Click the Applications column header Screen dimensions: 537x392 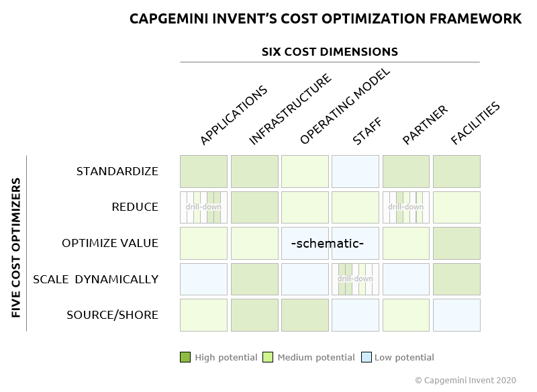coord(234,115)
